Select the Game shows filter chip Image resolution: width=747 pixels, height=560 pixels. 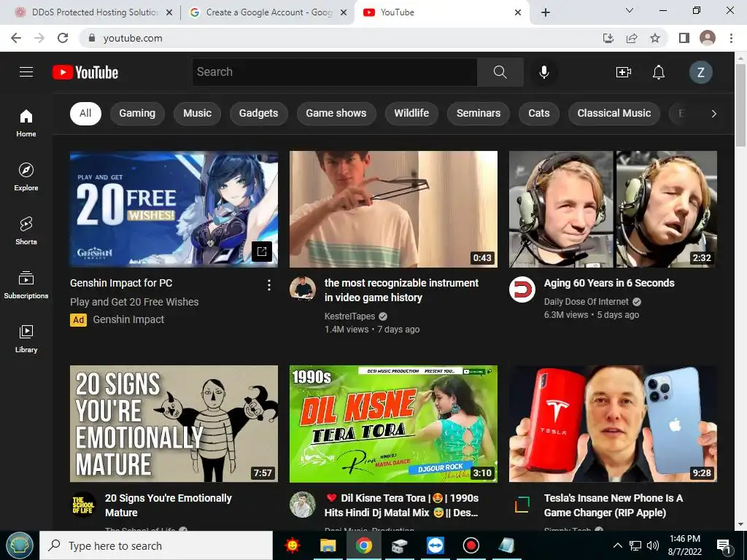(336, 113)
